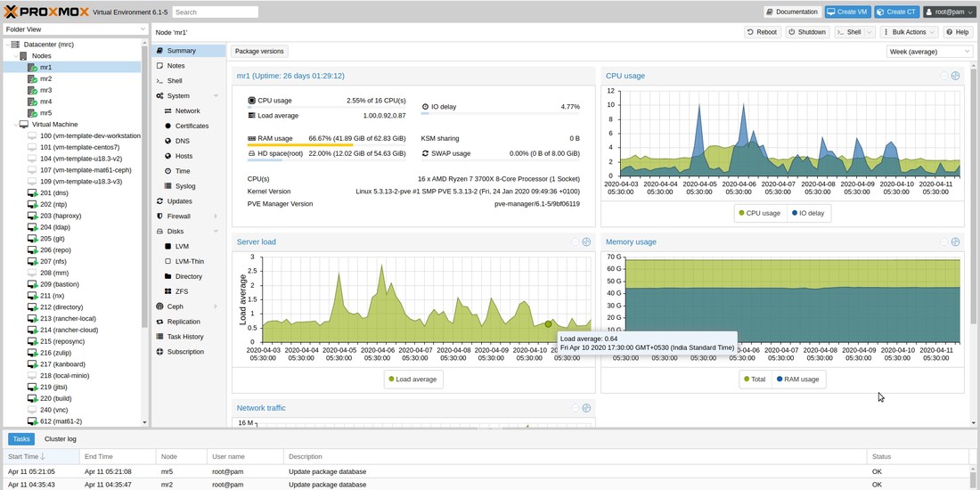Toggle RAM usage series in legend
Image resolution: width=980 pixels, height=490 pixels.
point(799,379)
